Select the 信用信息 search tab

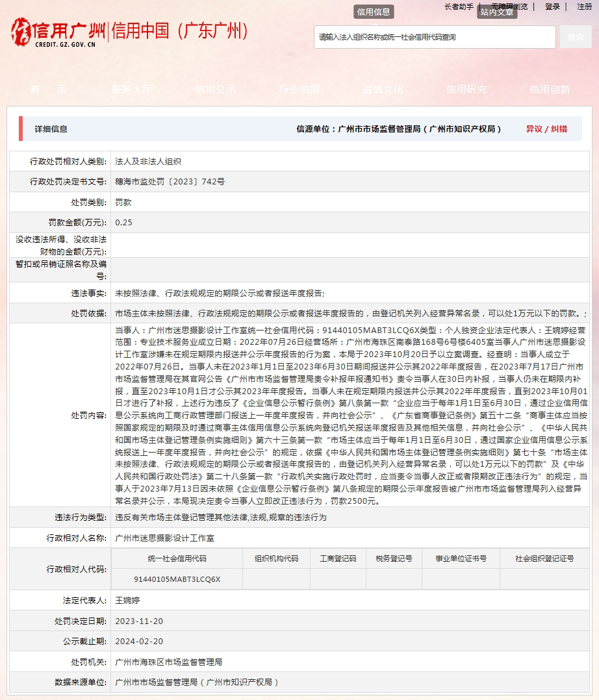374,12
